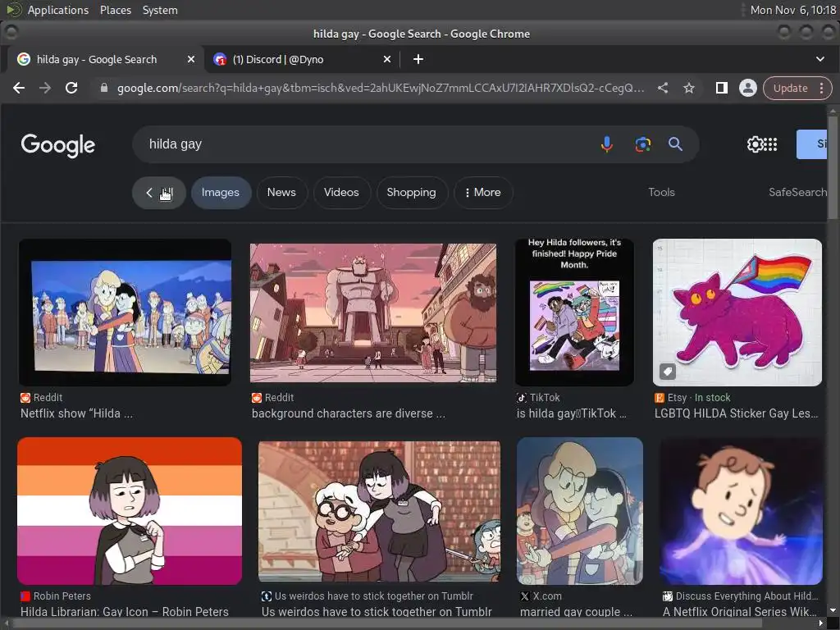Open a new tab with plus button

click(x=418, y=59)
